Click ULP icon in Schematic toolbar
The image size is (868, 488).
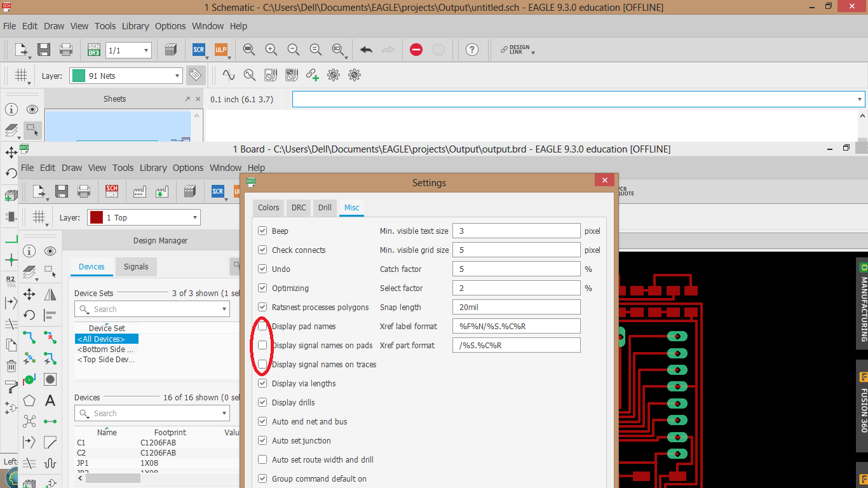point(220,50)
